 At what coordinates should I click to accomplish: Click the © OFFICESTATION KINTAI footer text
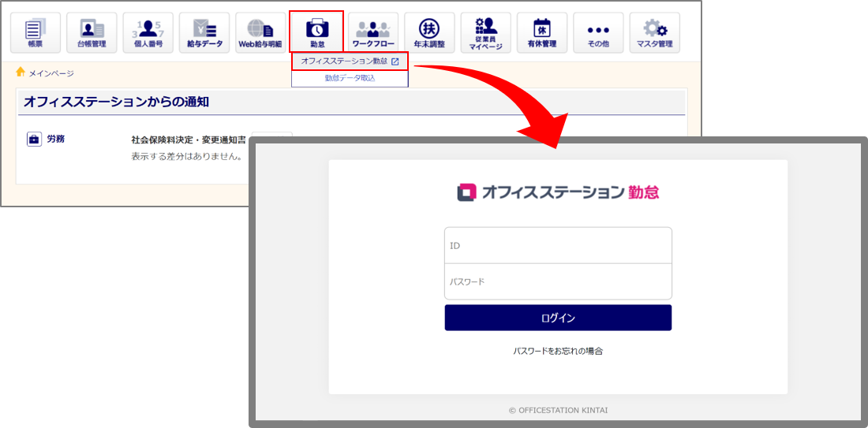tap(558, 411)
